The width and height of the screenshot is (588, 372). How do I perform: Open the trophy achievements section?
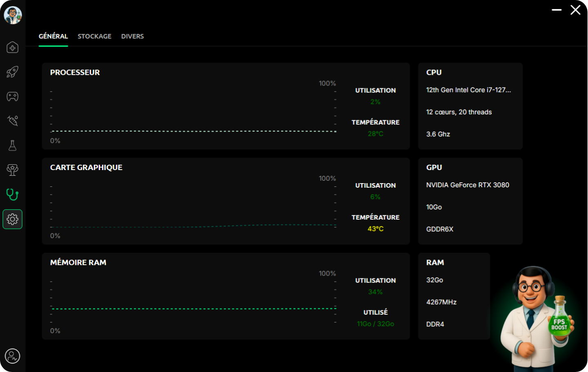tap(12, 170)
